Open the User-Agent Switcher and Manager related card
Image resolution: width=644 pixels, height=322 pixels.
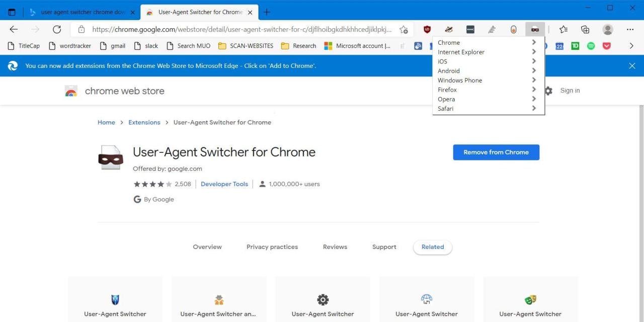click(218, 300)
